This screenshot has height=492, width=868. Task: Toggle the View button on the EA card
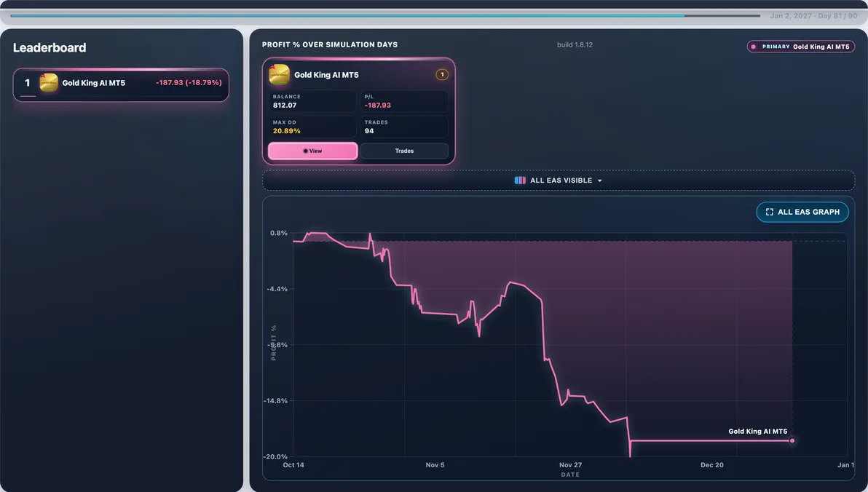313,151
